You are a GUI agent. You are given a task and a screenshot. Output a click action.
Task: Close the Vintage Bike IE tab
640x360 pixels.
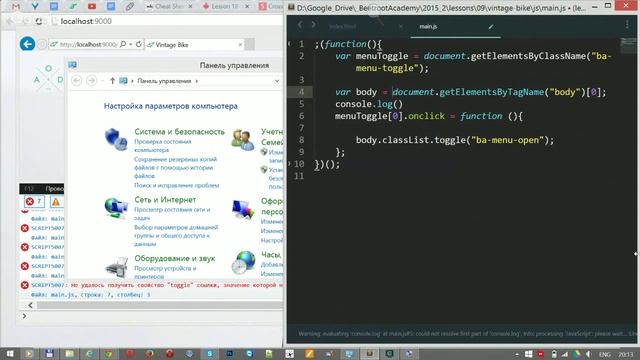click(x=240, y=44)
